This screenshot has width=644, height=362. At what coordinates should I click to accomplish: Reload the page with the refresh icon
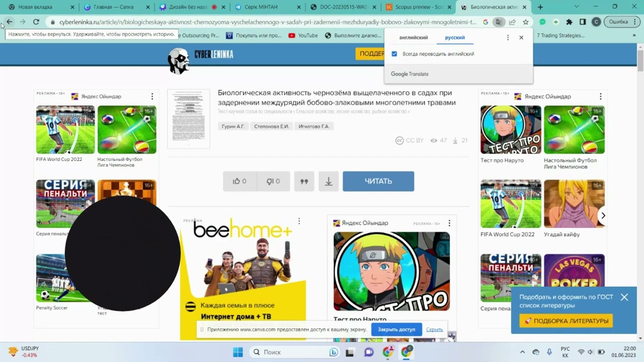36,22
